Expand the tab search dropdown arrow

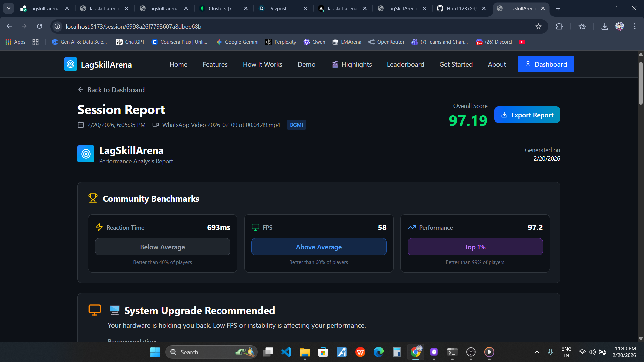pyautogui.click(x=8, y=8)
